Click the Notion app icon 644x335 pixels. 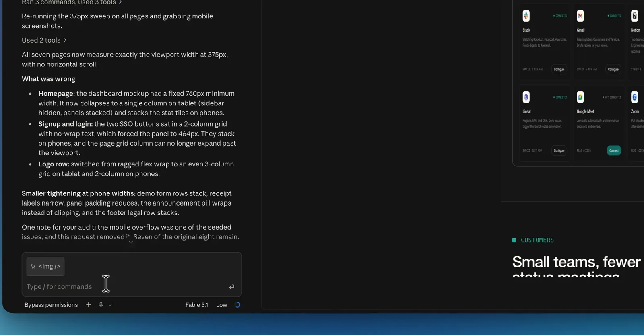click(634, 16)
